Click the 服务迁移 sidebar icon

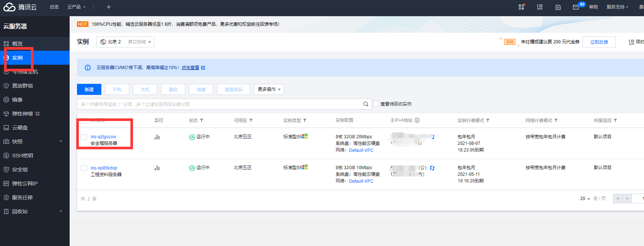(6, 197)
